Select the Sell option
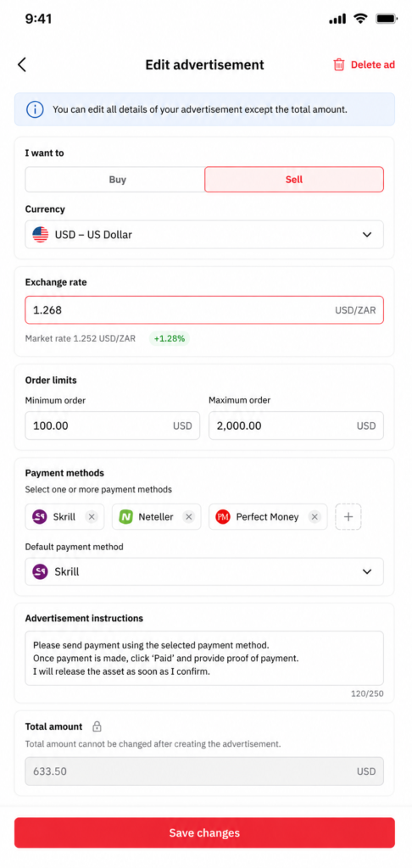 [x=294, y=180]
